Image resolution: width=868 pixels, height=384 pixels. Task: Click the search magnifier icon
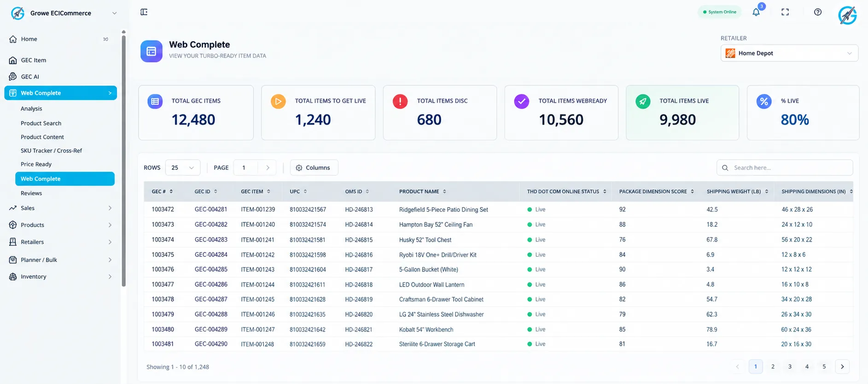click(725, 168)
